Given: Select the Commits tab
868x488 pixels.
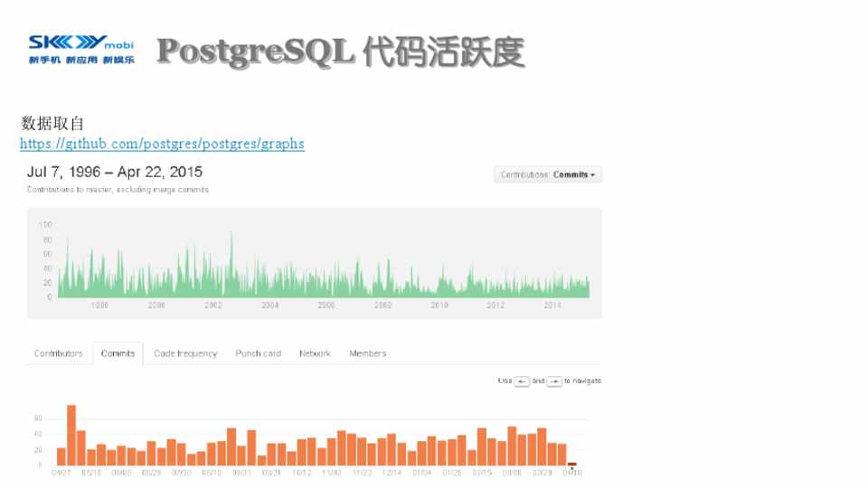Looking at the screenshot, I should pos(118,353).
